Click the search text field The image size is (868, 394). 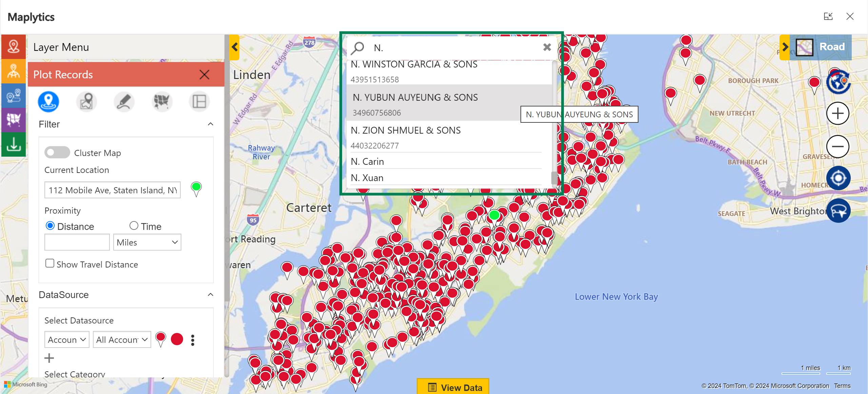(x=454, y=48)
